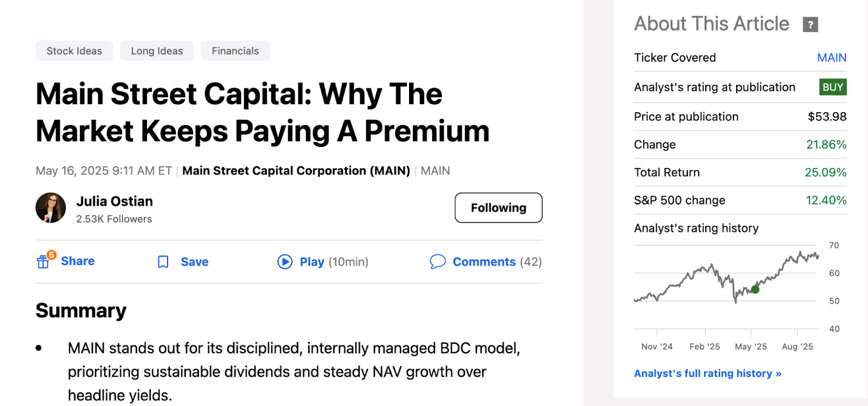868x406 pixels.
Task: Click the Comments speech bubble icon
Action: (x=437, y=261)
